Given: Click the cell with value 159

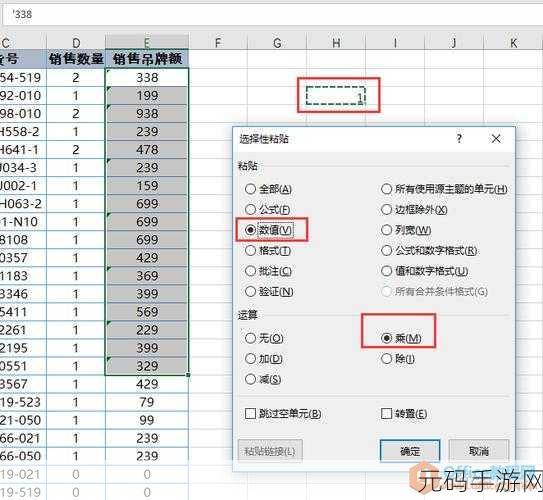Looking at the screenshot, I should pos(147,186).
